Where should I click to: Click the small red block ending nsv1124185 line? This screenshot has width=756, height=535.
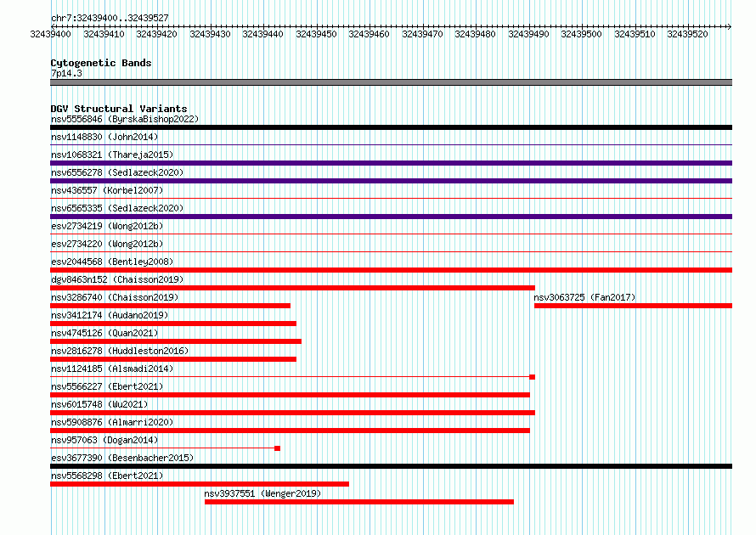pyautogui.click(x=533, y=377)
